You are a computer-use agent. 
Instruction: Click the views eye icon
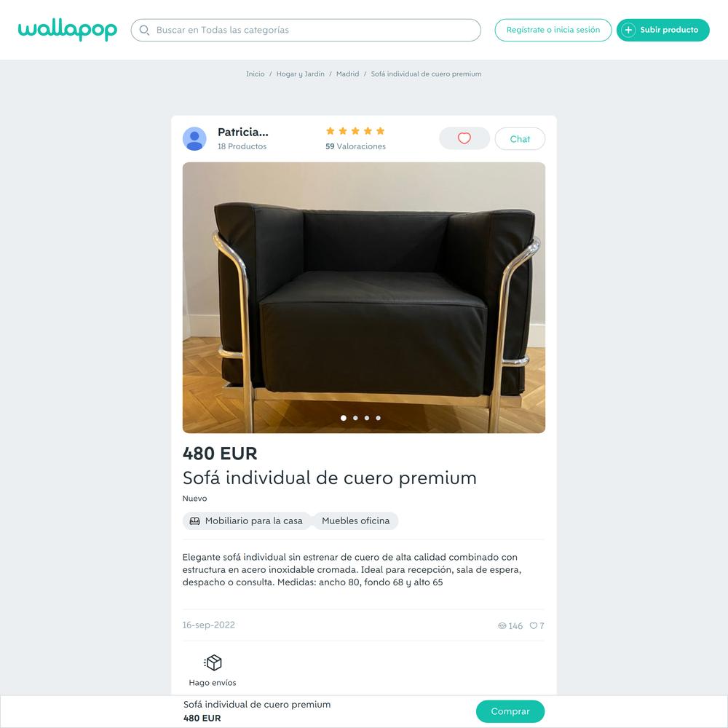coord(502,626)
